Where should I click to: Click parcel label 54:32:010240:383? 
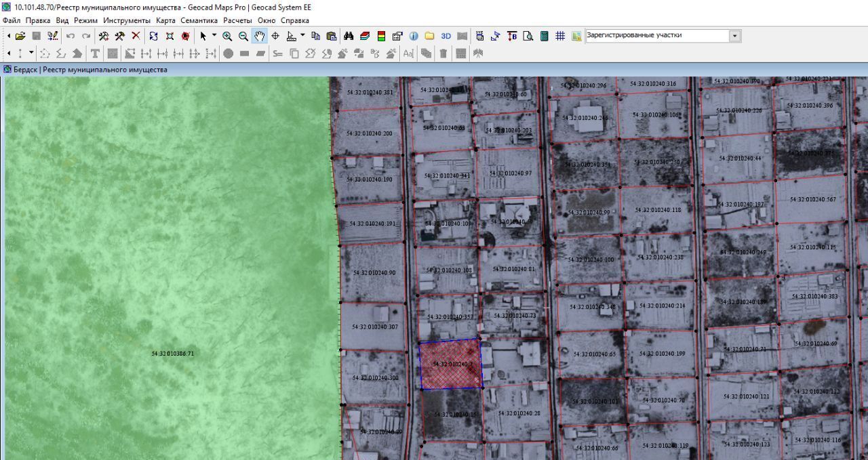click(814, 296)
